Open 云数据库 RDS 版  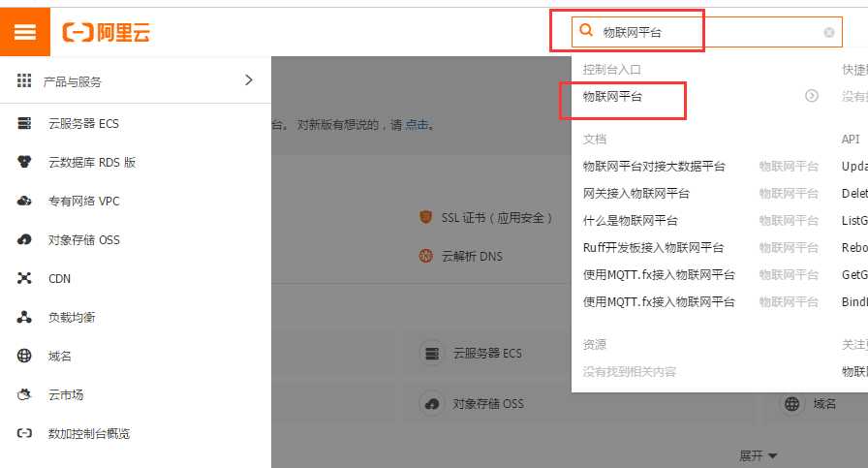pos(92,162)
